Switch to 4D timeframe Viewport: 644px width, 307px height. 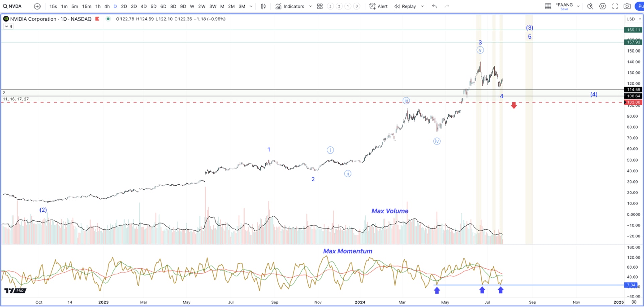coord(144,6)
